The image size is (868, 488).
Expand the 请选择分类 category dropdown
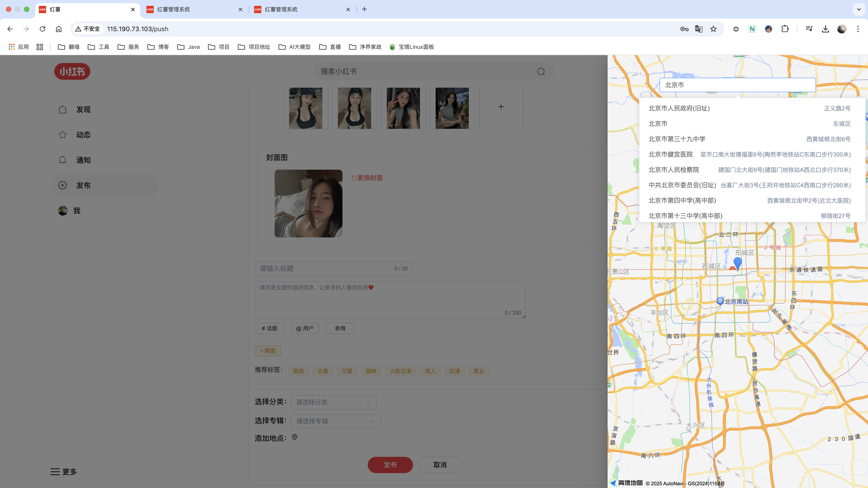pyautogui.click(x=333, y=402)
